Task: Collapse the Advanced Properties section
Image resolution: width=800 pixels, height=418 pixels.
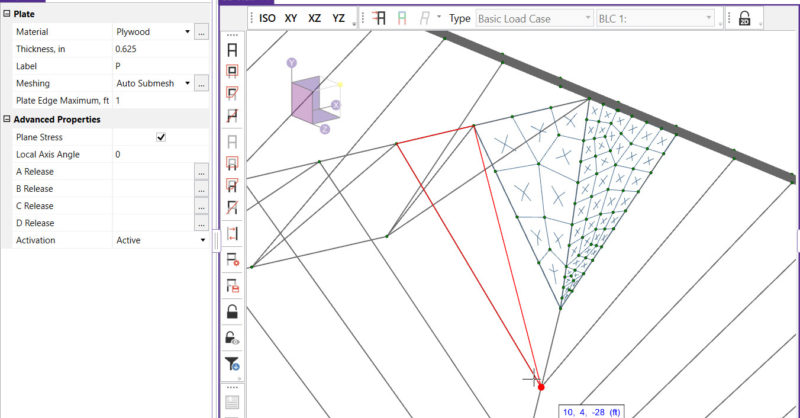Action: tap(7, 120)
